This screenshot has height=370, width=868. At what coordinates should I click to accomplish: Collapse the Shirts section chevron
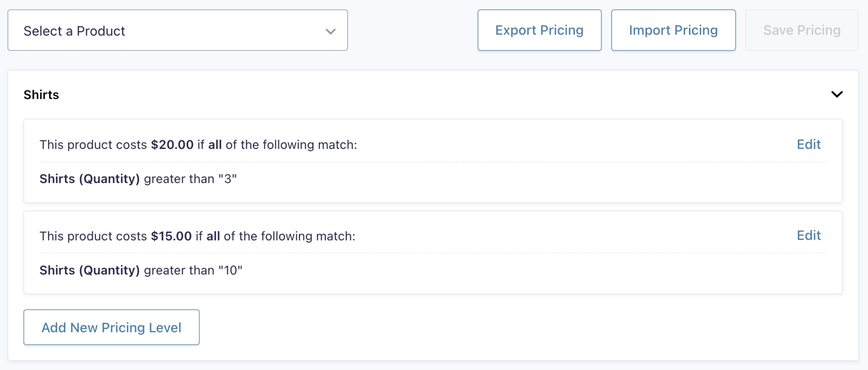tap(837, 95)
